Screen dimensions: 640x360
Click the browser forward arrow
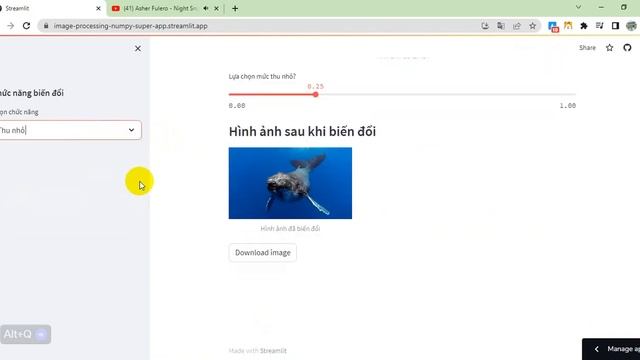(x=11, y=26)
